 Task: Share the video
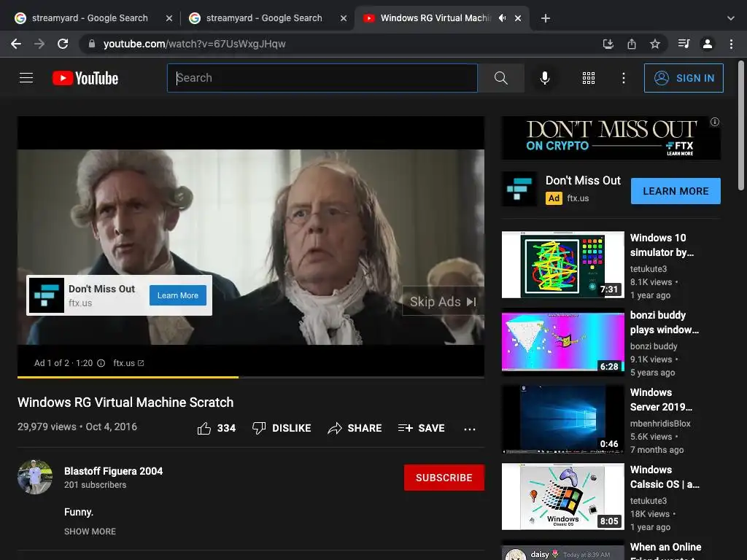[x=355, y=428]
